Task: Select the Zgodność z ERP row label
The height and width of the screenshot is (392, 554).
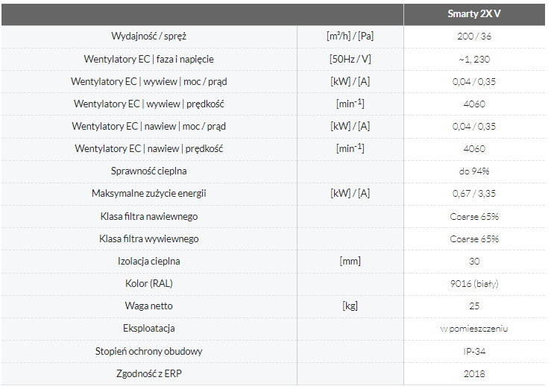Action: (148, 373)
